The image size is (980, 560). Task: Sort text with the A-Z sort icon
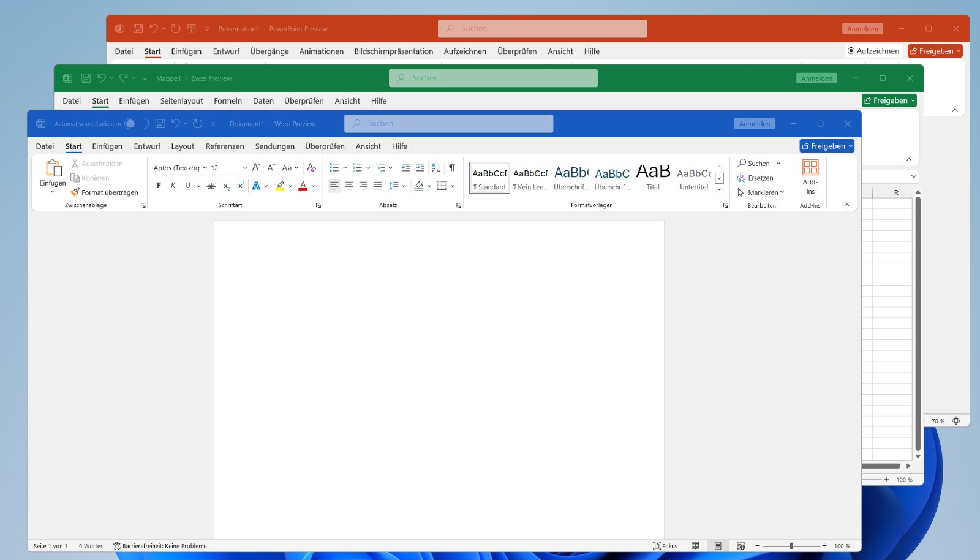click(x=436, y=167)
